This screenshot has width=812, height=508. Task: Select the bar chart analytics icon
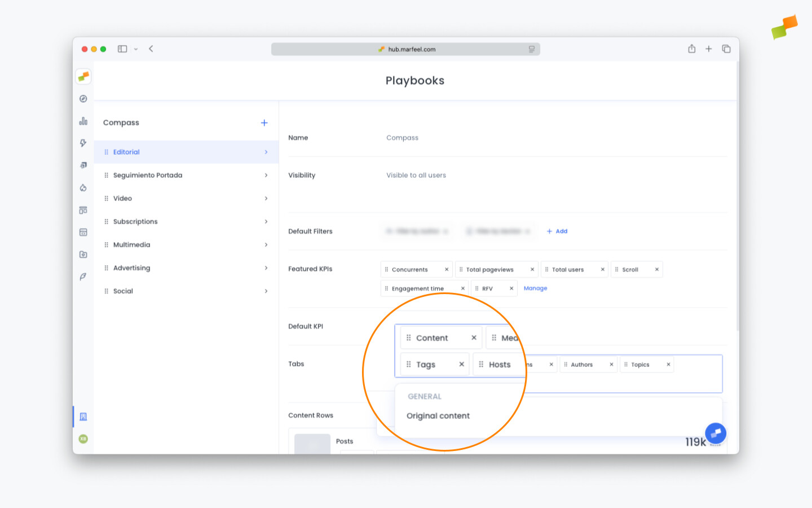click(83, 121)
